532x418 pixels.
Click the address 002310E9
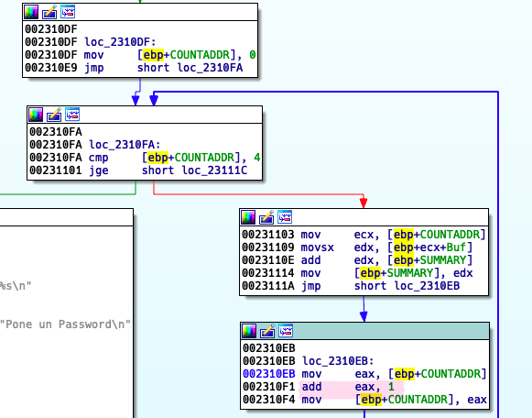[x=51, y=68]
